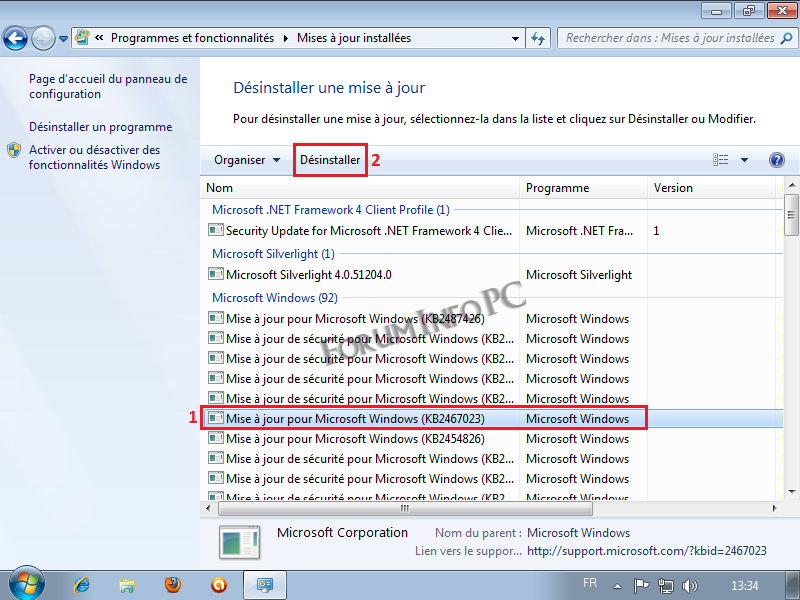This screenshot has height=600, width=800.
Task: Launch Firefox from the taskbar
Action: [173, 585]
